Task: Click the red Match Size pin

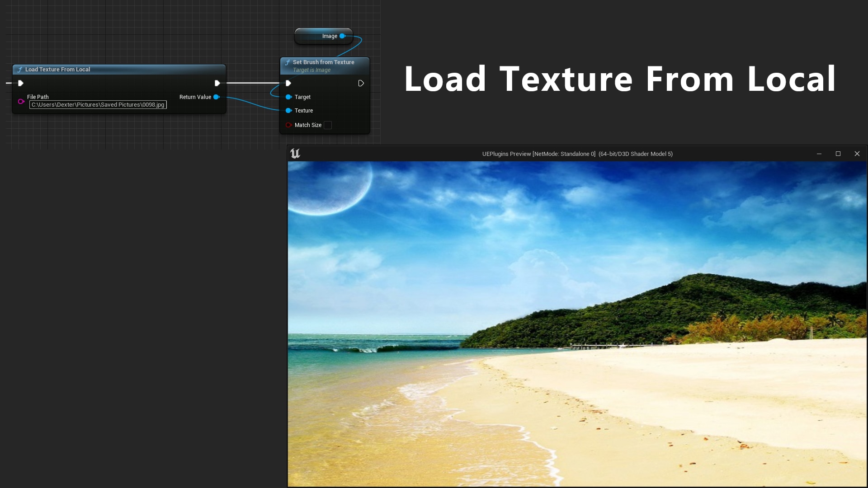Action: pyautogui.click(x=288, y=125)
